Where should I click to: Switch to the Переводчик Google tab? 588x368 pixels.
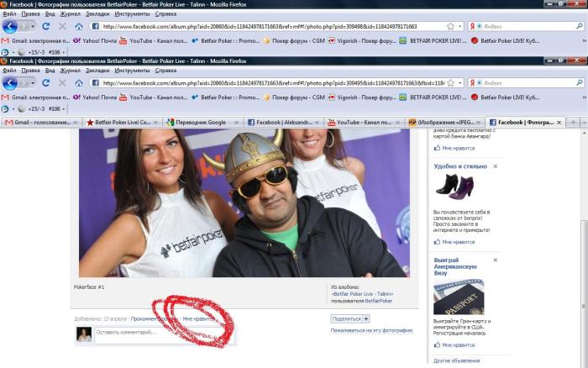point(203,123)
